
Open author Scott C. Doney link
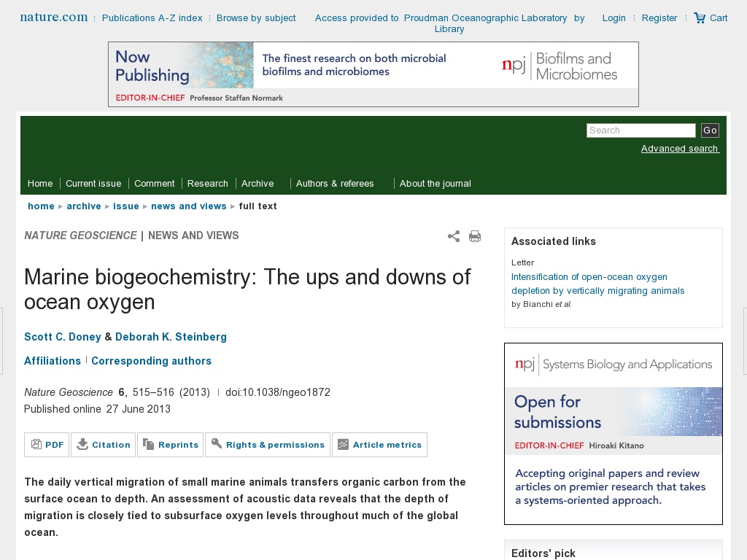pyautogui.click(x=63, y=337)
